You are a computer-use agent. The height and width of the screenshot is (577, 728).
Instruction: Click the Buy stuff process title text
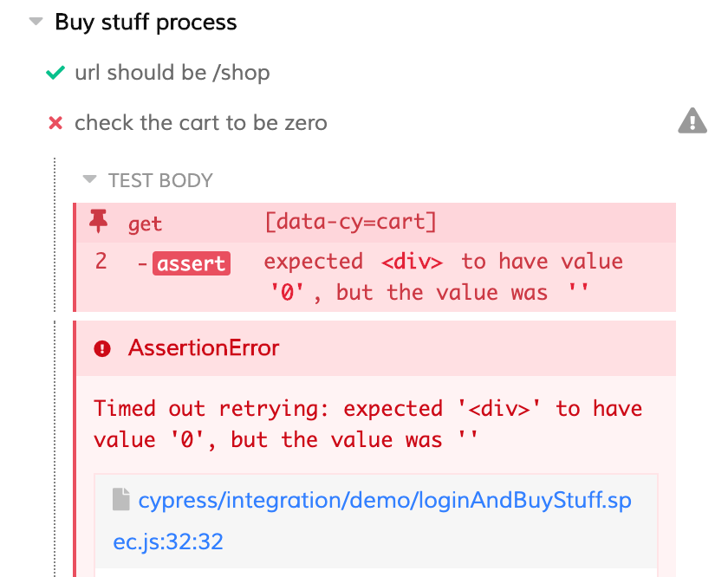[145, 23]
